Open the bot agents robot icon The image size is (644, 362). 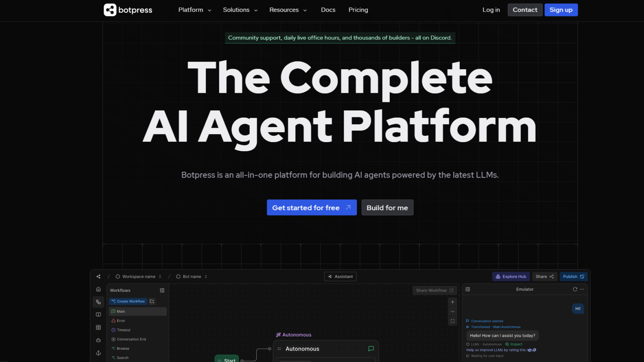tap(98, 340)
